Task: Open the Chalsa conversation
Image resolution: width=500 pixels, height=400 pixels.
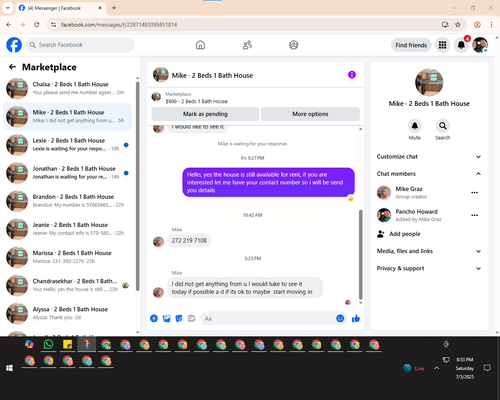Action: [x=68, y=88]
